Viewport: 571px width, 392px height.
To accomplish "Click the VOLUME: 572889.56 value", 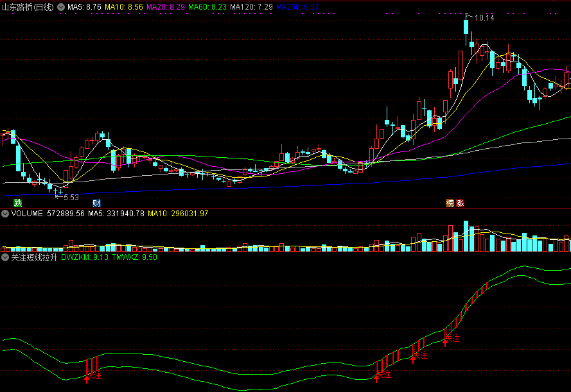I will 48,214.
